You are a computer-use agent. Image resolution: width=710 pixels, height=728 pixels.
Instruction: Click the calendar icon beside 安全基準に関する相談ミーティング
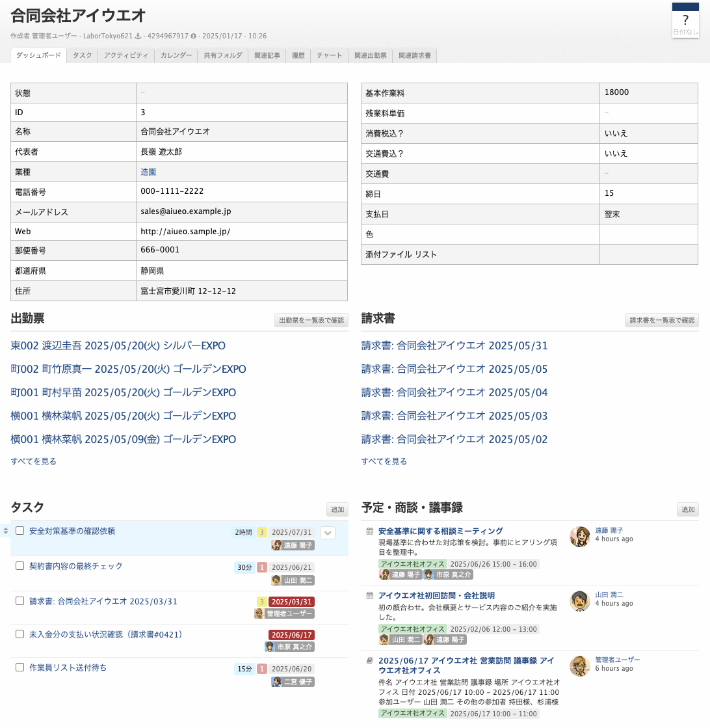coord(370,532)
